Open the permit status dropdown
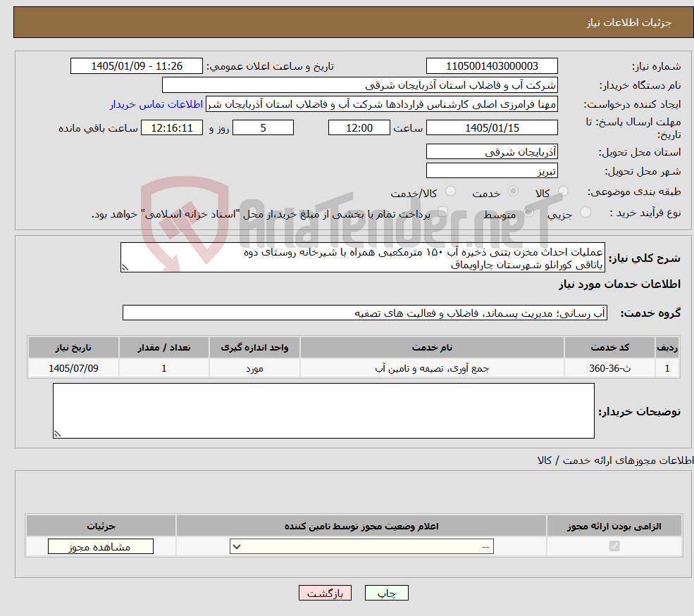Screen dimensions: 694x616 tap(361, 546)
